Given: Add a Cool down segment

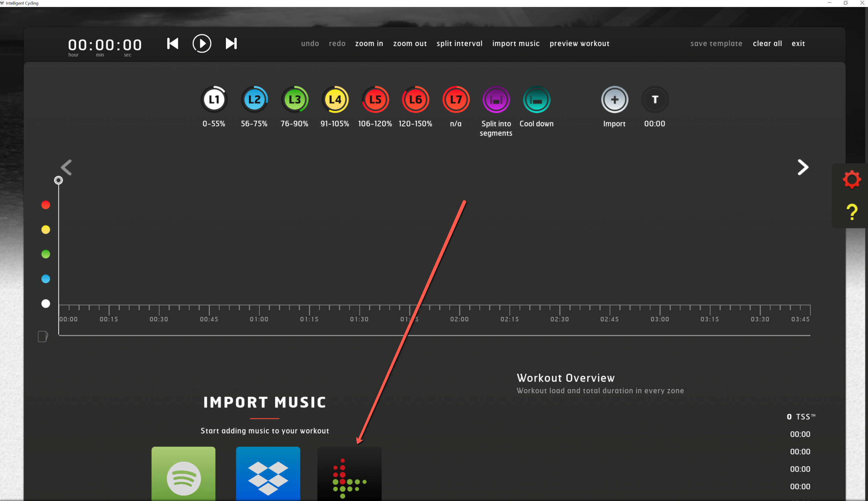Looking at the screenshot, I should (536, 100).
